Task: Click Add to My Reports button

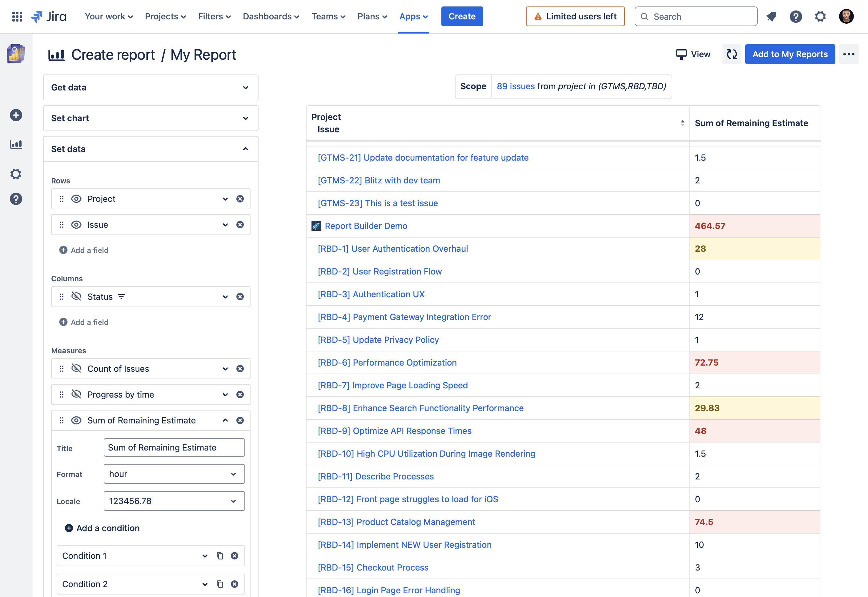Action: (x=790, y=54)
